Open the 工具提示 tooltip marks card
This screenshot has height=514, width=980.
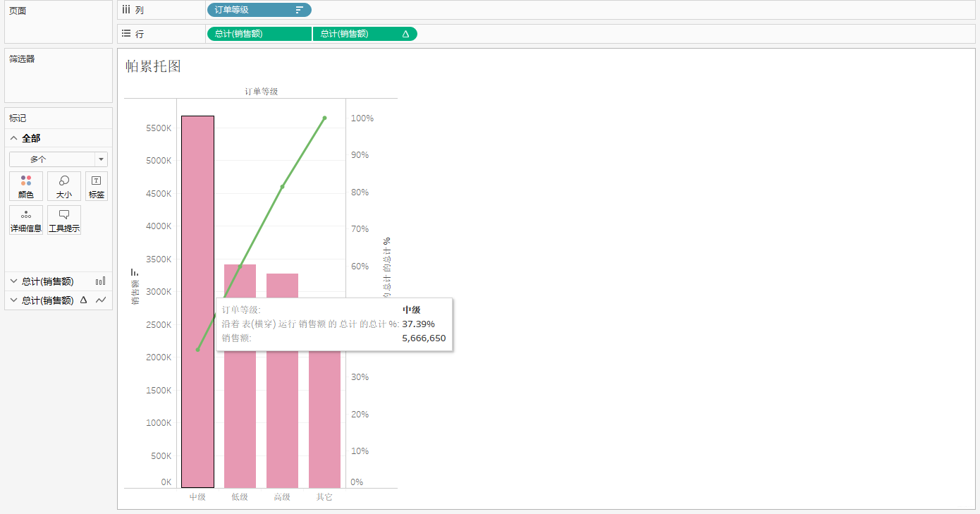click(64, 220)
